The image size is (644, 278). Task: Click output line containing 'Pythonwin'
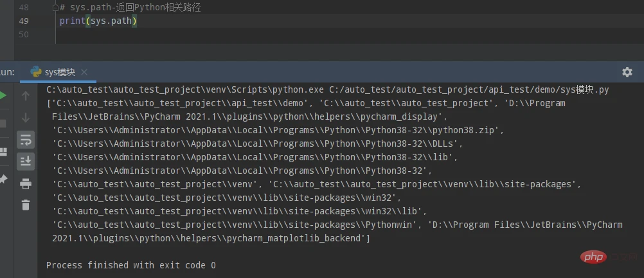tap(337, 225)
